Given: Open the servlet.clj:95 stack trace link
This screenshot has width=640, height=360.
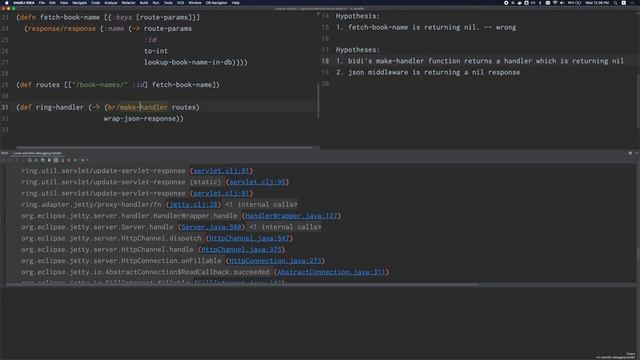Looking at the screenshot, I should [x=257, y=182].
